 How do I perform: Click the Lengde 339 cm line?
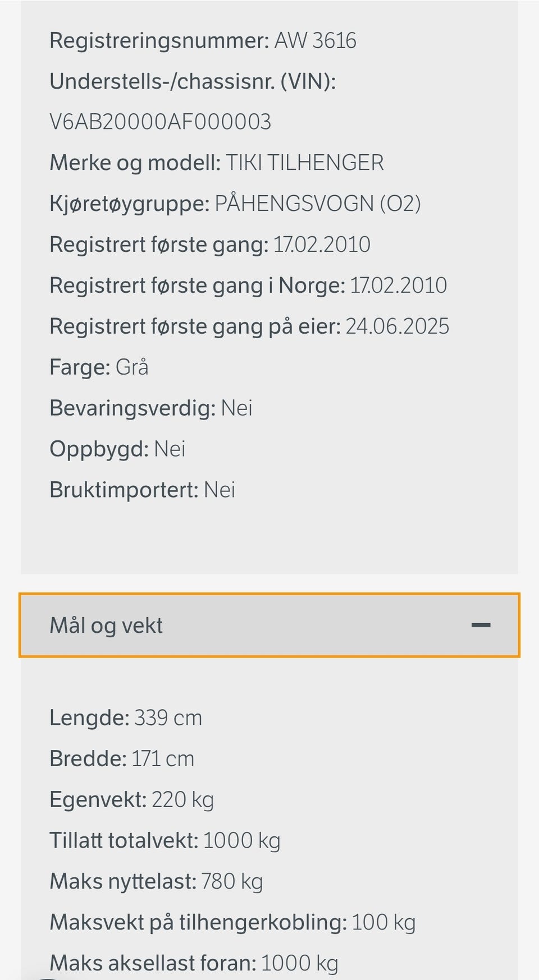pos(126,718)
